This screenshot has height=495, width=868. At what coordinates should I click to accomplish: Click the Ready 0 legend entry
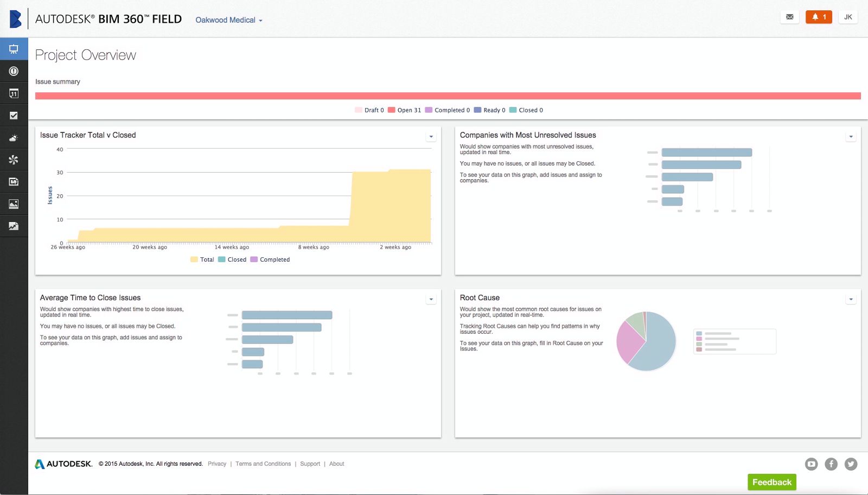click(x=490, y=110)
